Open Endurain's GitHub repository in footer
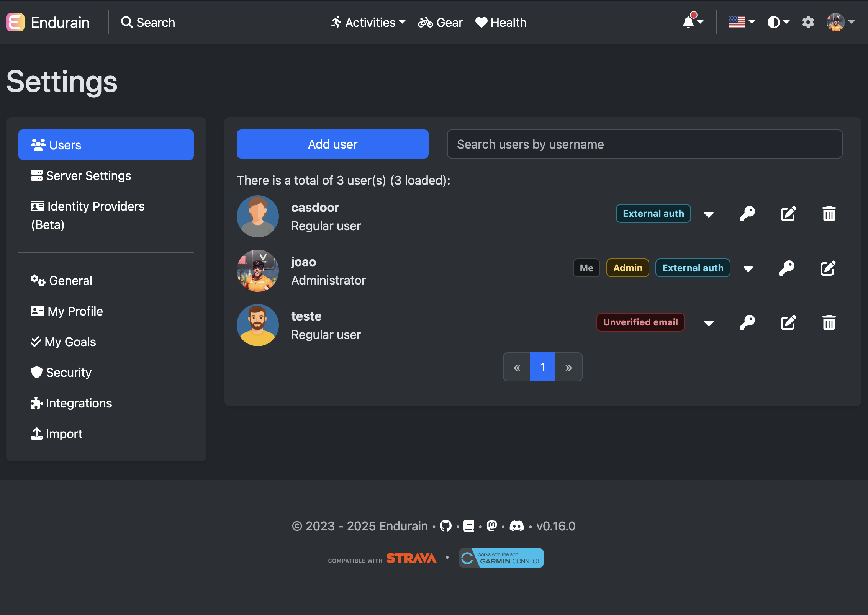 (x=446, y=526)
